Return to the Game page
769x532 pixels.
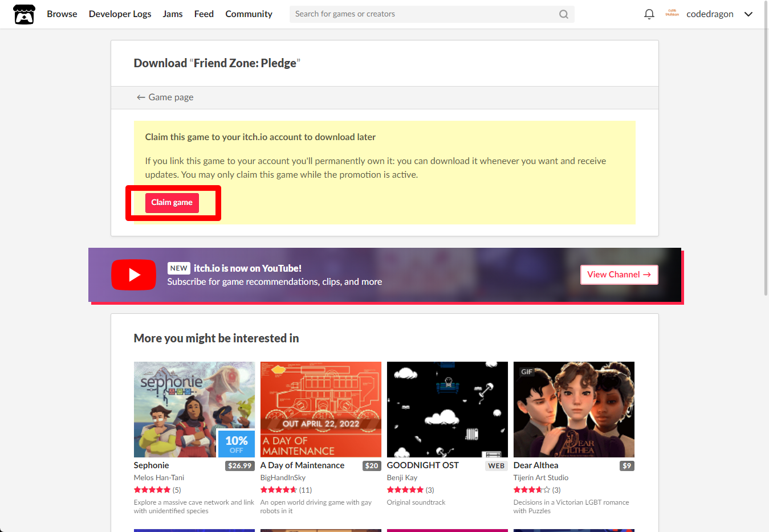click(x=165, y=97)
